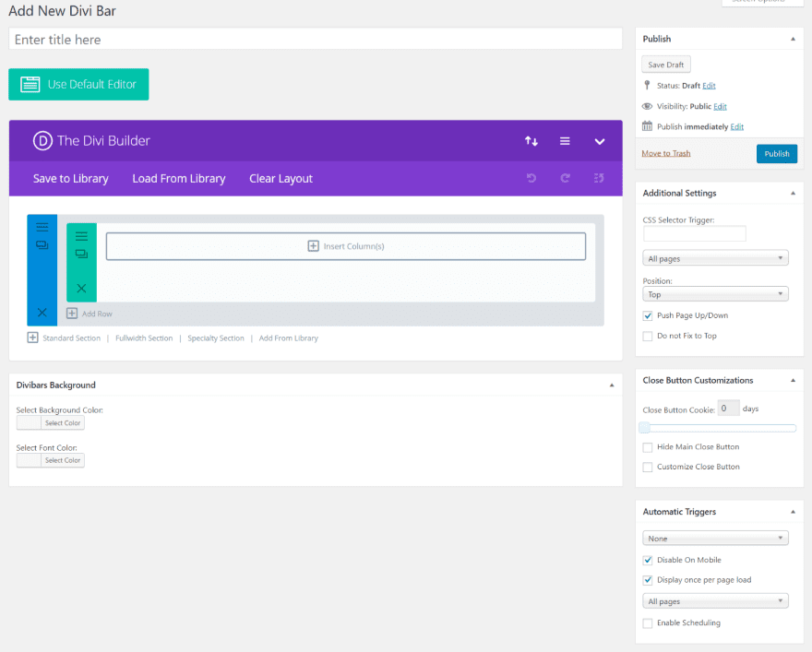The image size is (812, 652).
Task: Collapse the Divi Builder chevron
Action: [x=599, y=141]
